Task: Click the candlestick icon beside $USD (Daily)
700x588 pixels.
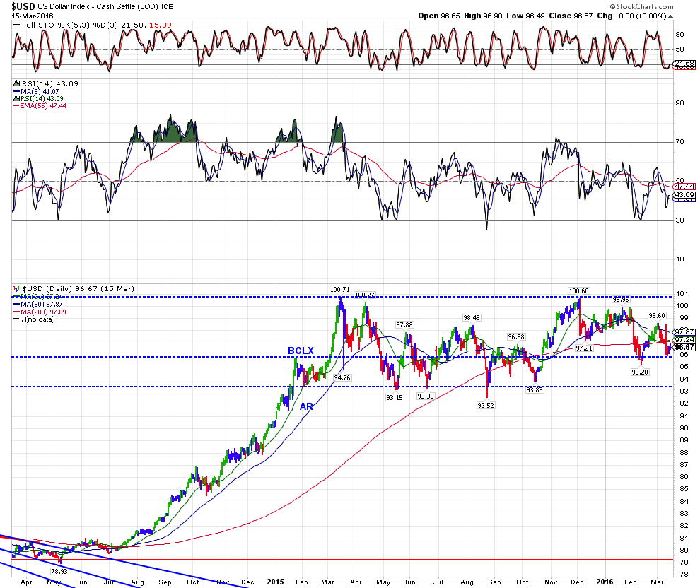Action: click(16, 289)
